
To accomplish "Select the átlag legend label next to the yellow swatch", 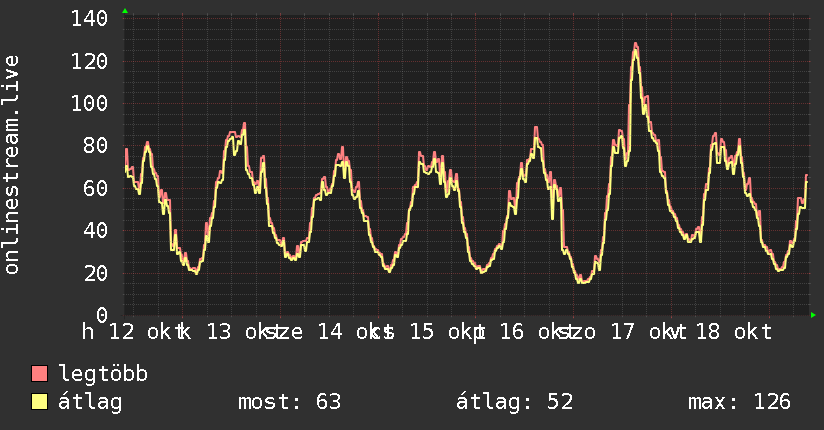I will (x=90, y=402).
